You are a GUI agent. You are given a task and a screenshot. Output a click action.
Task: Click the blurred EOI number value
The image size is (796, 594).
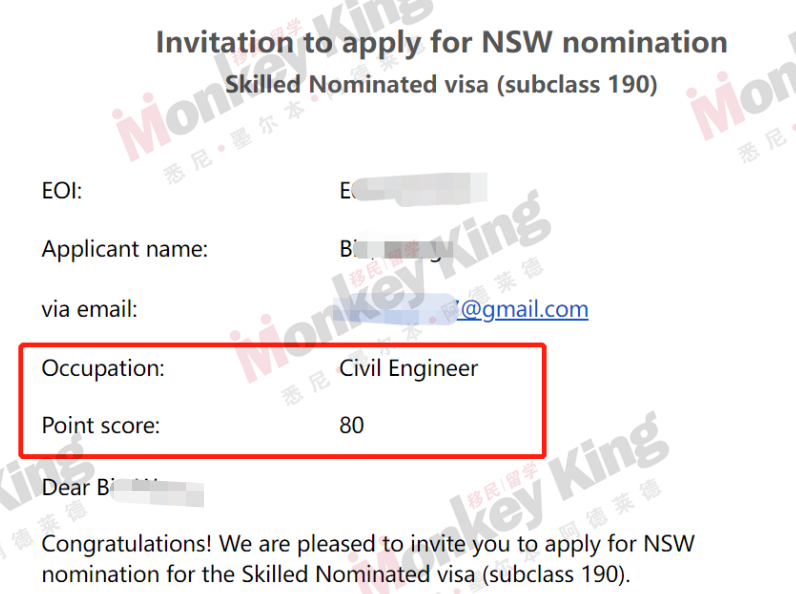(413, 190)
